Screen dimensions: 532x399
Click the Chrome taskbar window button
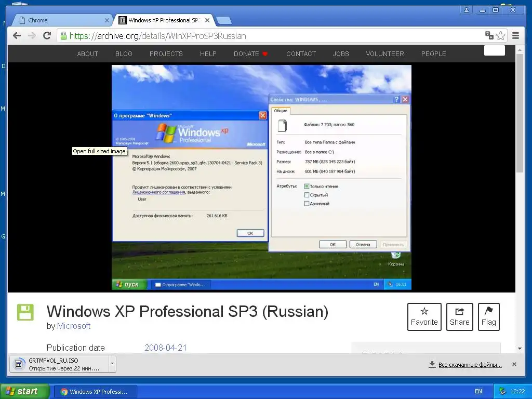point(96,392)
